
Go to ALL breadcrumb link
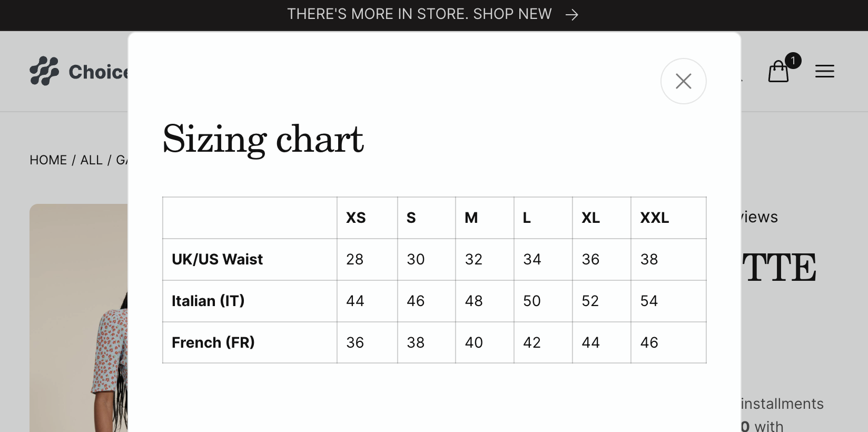click(91, 160)
